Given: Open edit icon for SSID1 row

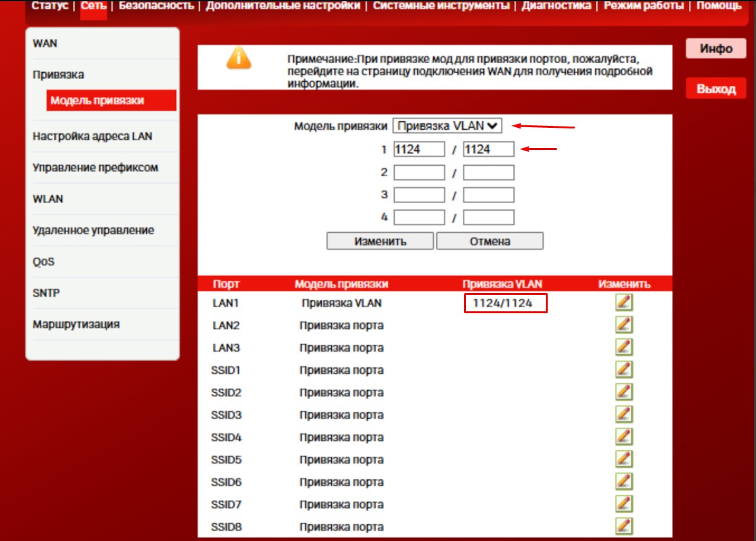Looking at the screenshot, I should coord(624,370).
